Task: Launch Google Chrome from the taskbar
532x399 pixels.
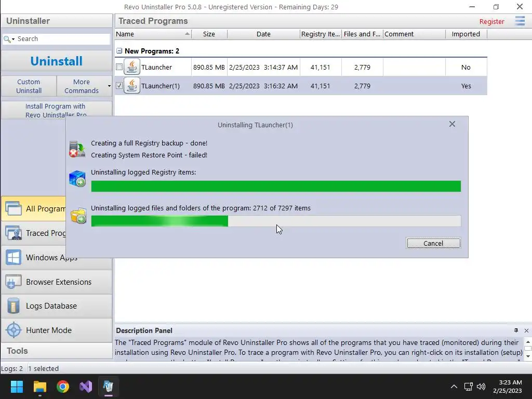Action: (63, 387)
